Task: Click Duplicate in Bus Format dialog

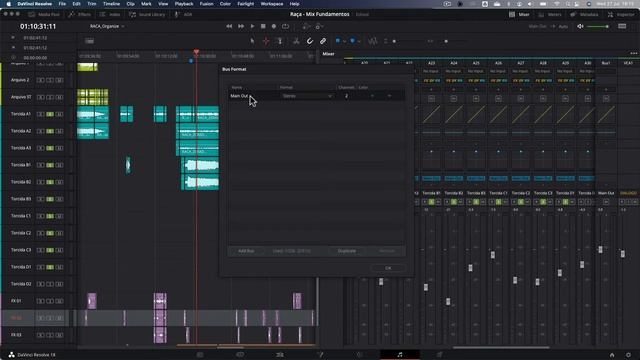Action: coord(347,251)
